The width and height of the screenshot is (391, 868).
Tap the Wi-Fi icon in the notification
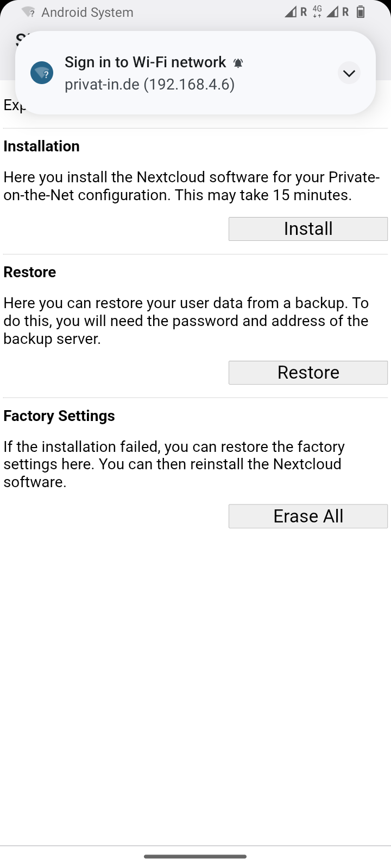(x=42, y=73)
